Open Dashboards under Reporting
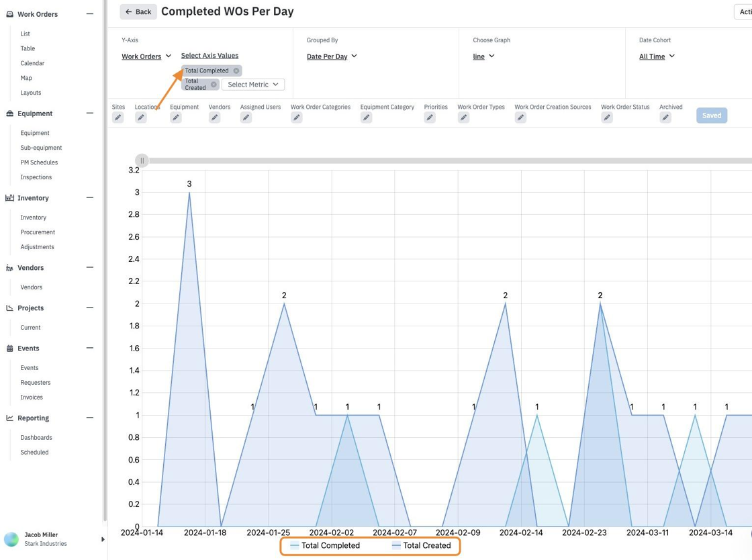Image resolution: width=752 pixels, height=560 pixels. pyautogui.click(x=36, y=437)
